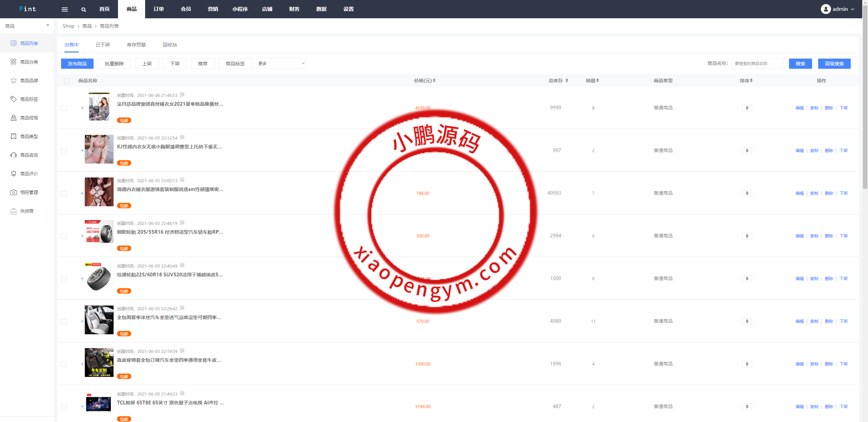
Task: Click the 发布商品 button
Action: point(77,63)
